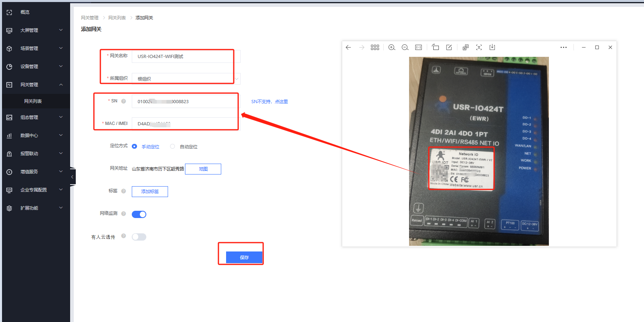644x322 pixels.
Task: Click the 网关地址 text field
Action: click(x=158, y=169)
